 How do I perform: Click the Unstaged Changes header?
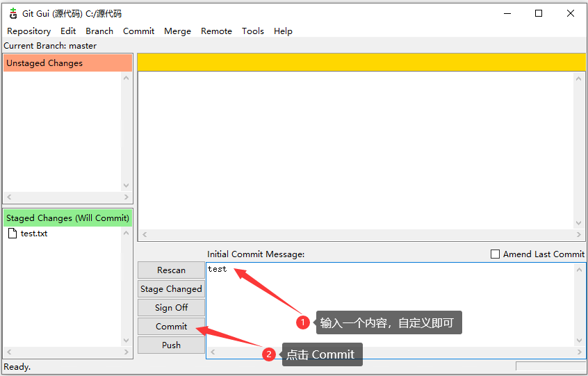[x=68, y=63]
